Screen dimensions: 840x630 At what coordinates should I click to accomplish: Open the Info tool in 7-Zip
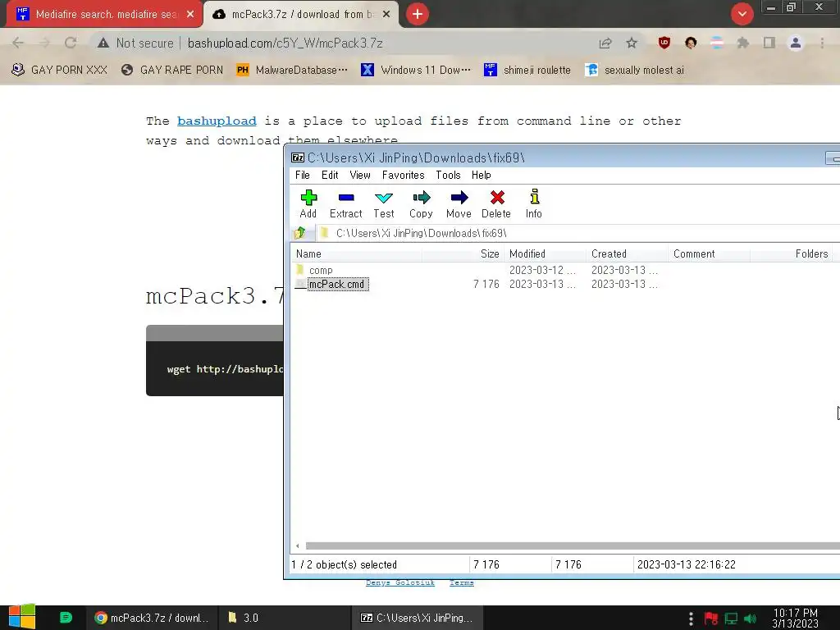(x=533, y=204)
